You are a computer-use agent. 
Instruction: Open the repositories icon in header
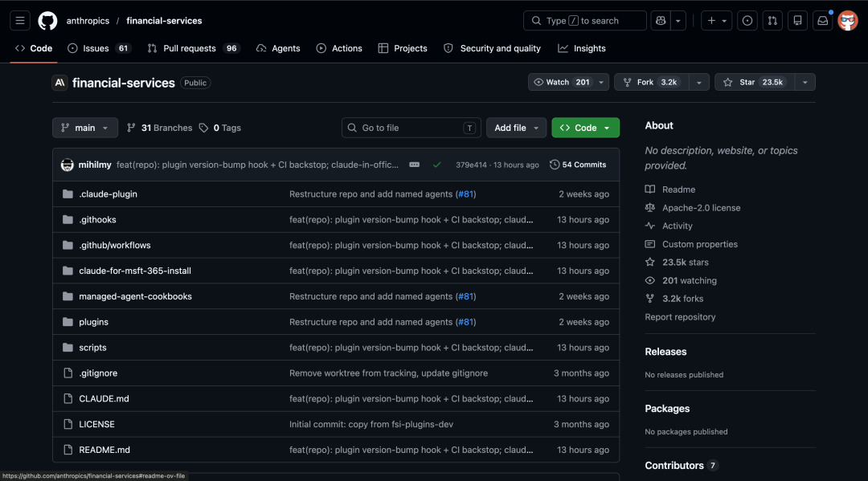(798, 21)
